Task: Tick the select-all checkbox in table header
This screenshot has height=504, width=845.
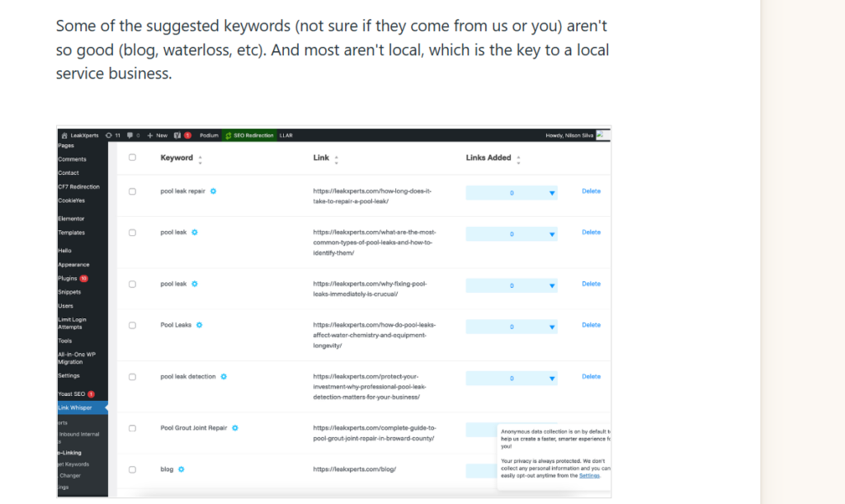Action: click(x=132, y=158)
